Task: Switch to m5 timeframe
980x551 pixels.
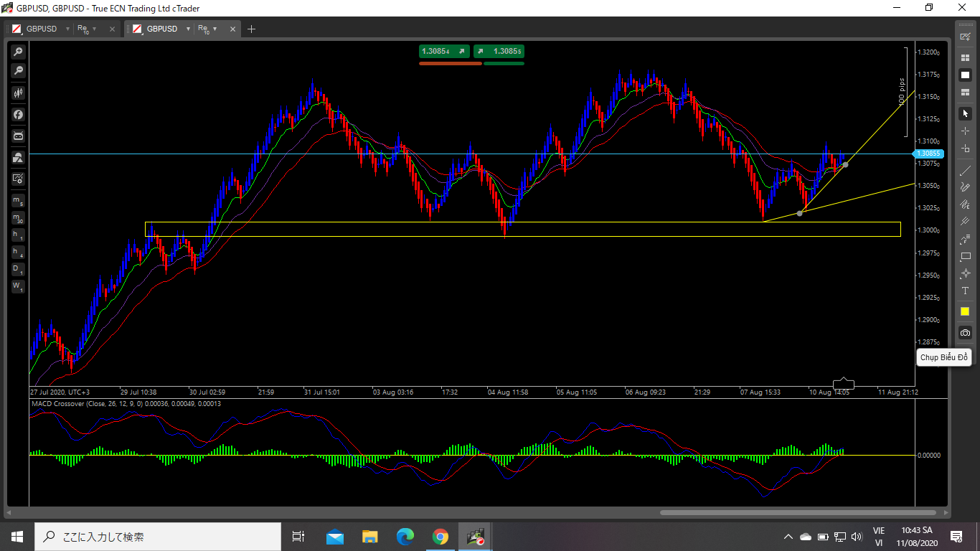Action: 17,200
